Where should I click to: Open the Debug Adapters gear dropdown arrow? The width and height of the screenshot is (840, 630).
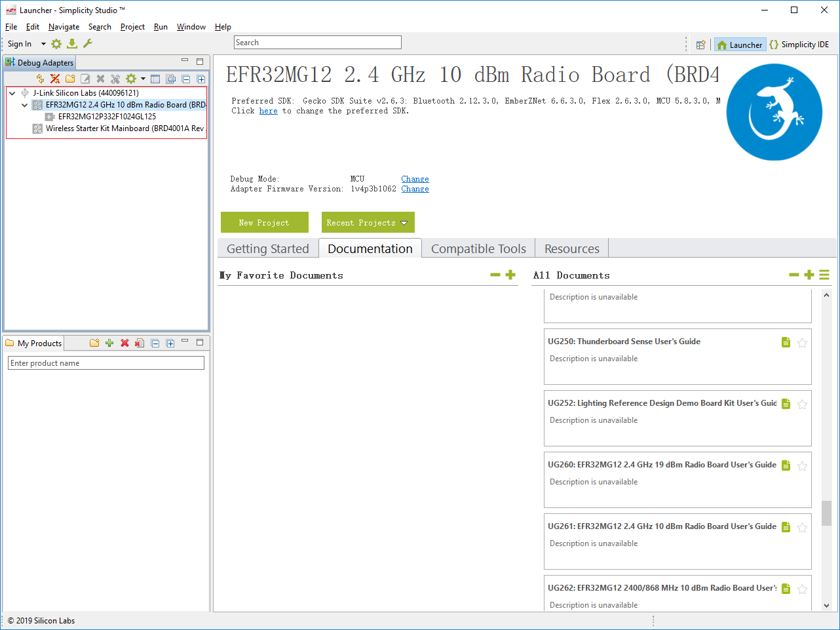143,79
